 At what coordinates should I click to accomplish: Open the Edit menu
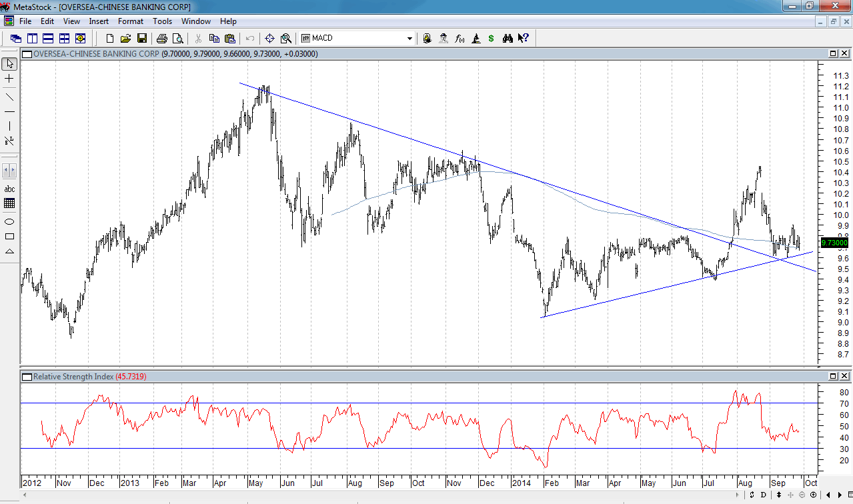pos(47,21)
